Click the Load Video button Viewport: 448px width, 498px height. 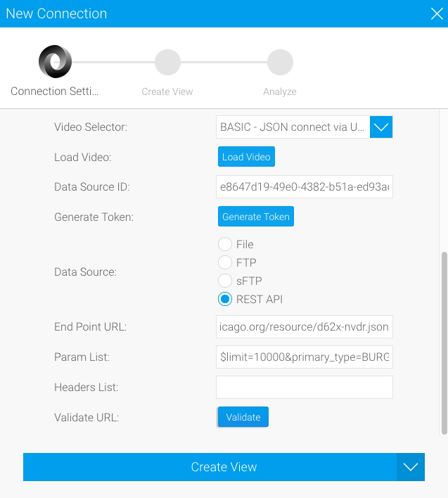coord(246,157)
